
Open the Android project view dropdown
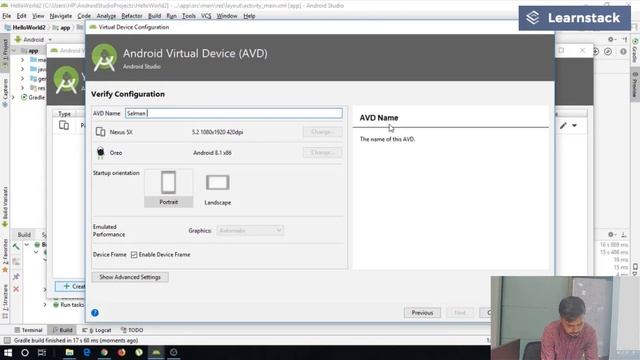click(33, 40)
